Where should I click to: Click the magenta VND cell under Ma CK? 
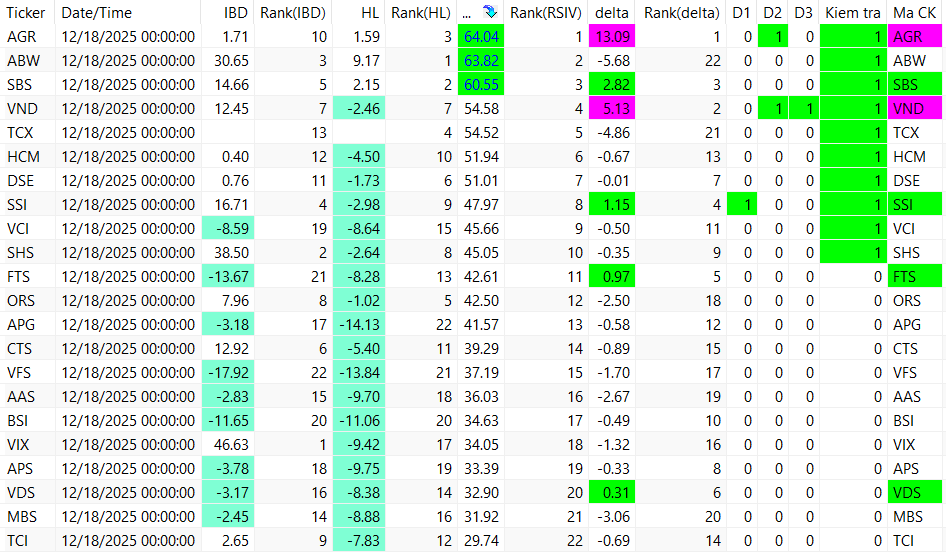915,109
